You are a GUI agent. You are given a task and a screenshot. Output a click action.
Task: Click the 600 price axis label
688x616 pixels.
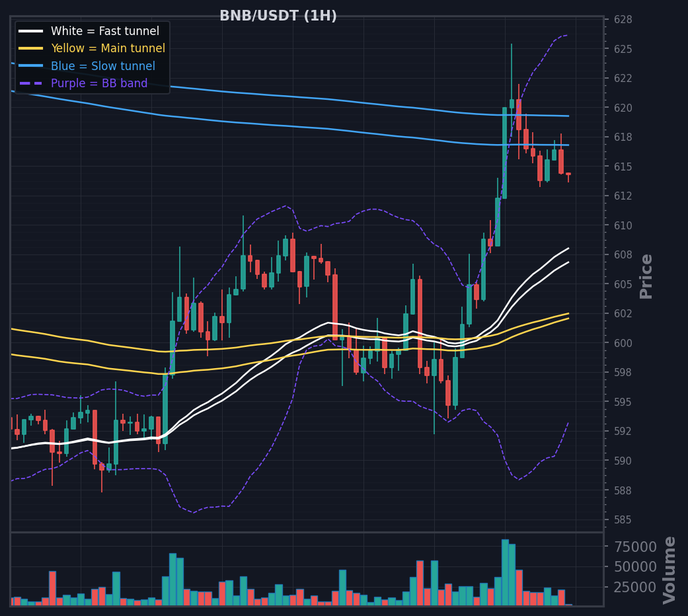point(623,343)
